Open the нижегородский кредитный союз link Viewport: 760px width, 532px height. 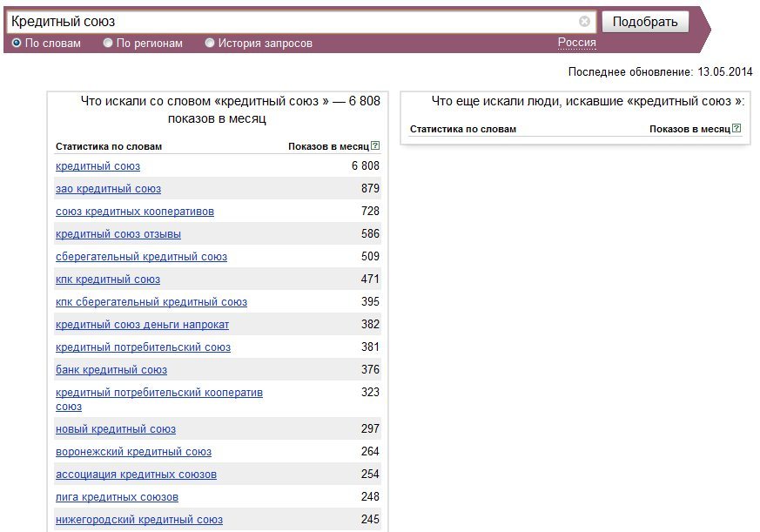point(139,520)
